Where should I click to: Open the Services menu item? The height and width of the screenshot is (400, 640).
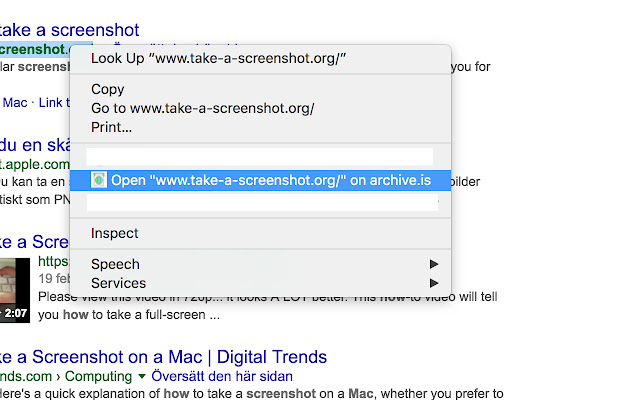(x=118, y=283)
